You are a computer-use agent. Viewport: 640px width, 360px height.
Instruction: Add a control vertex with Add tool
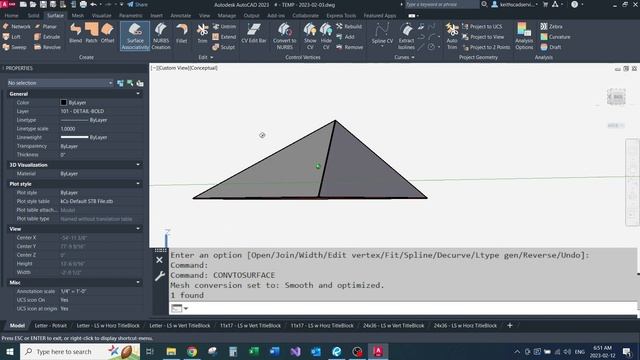(345, 37)
